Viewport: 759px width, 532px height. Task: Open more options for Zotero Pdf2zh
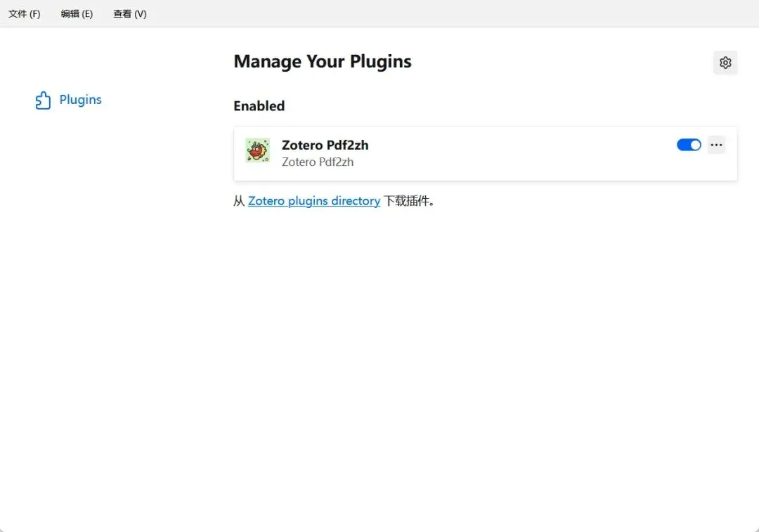716,145
